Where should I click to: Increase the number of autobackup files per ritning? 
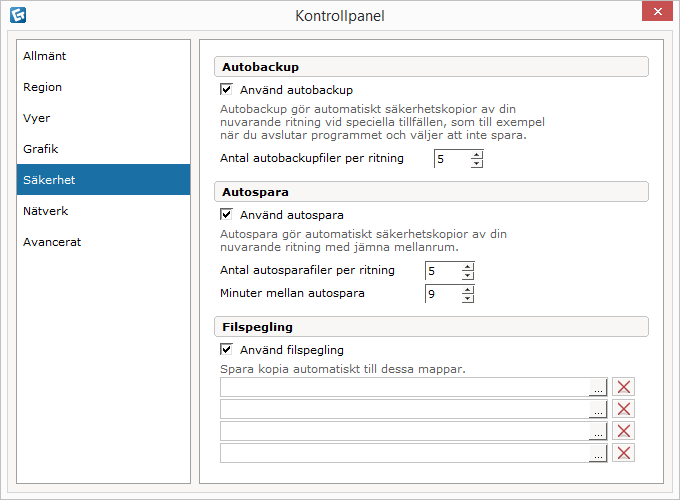click(477, 155)
